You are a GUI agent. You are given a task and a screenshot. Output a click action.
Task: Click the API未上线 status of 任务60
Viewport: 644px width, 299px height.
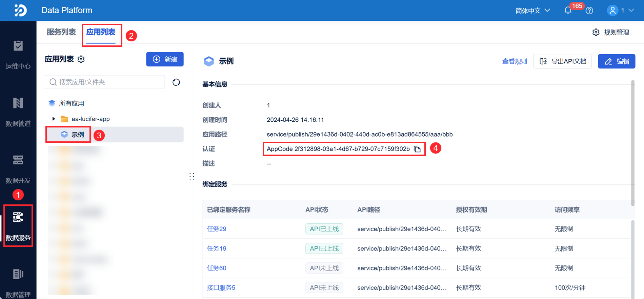coord(324,268)
